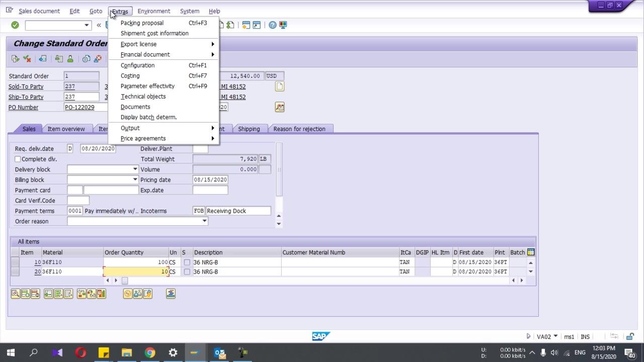This screenshot has height=362, width=644.
Task: Expand the Financial document submenu
Action: pos(165,54)
